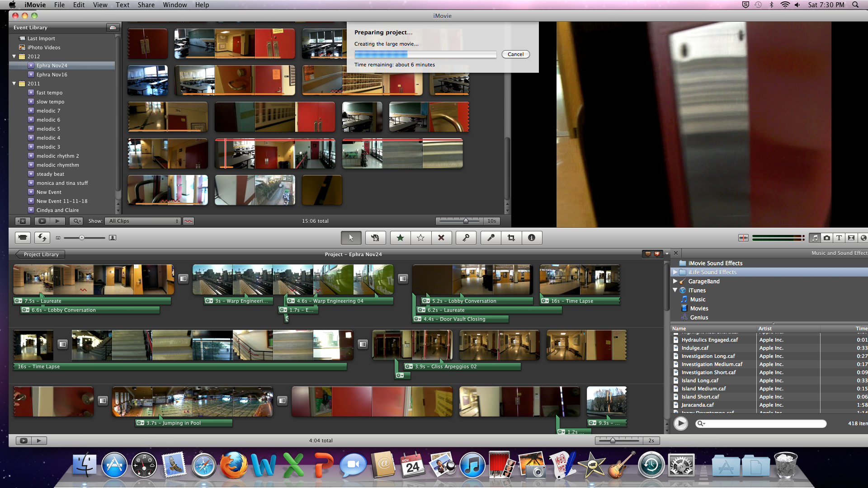Screen dimensions: 868x488
Task: Select iMovie Sound Effects folder
Action: tap(715, 263)
